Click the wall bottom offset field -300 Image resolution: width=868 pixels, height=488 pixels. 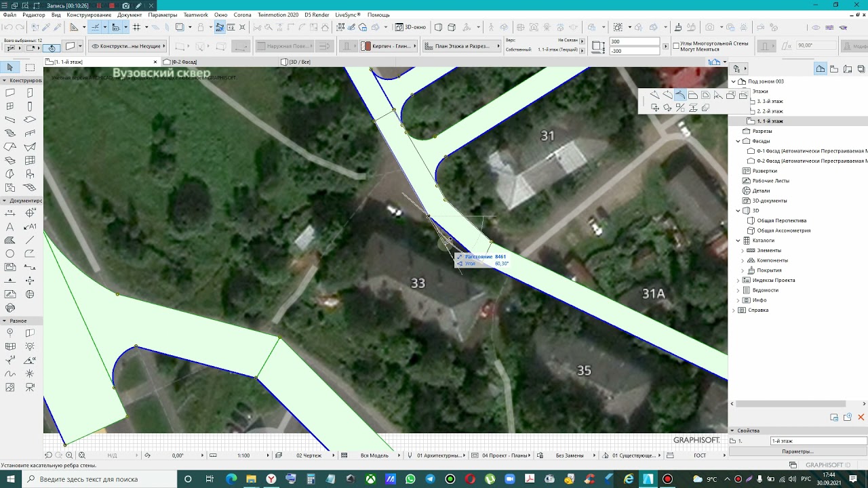[x=634, y=51]
